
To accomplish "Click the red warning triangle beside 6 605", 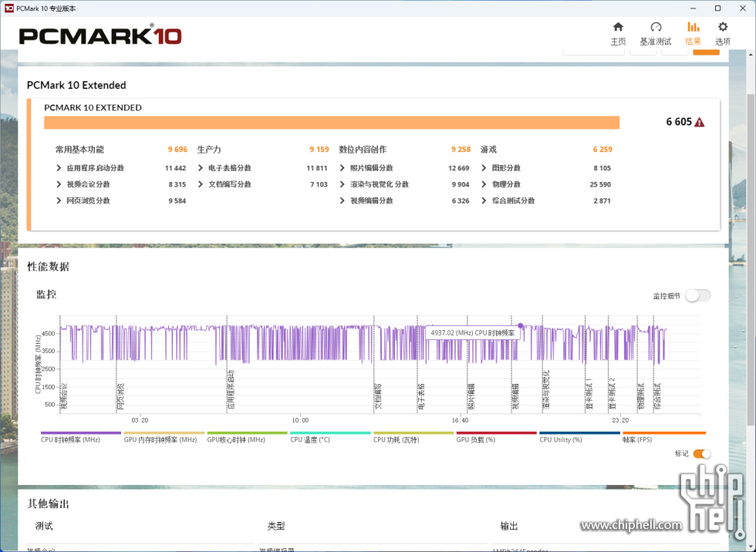I will 700,122.
